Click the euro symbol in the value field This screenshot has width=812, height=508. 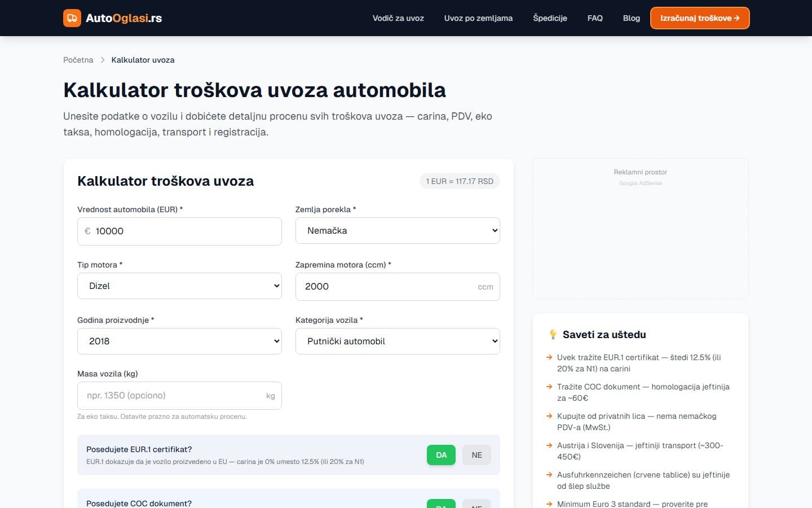pyautogui.click(x=87, y=231)
